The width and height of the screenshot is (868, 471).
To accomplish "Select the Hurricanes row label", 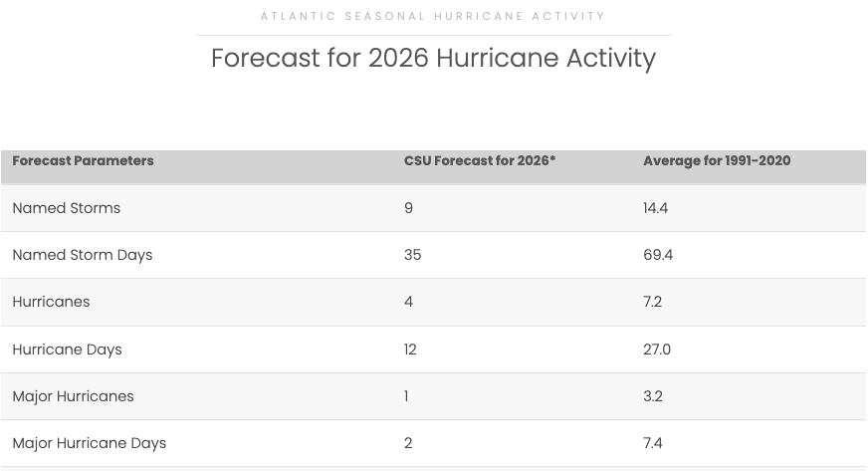I will click(x=51, y=302).
